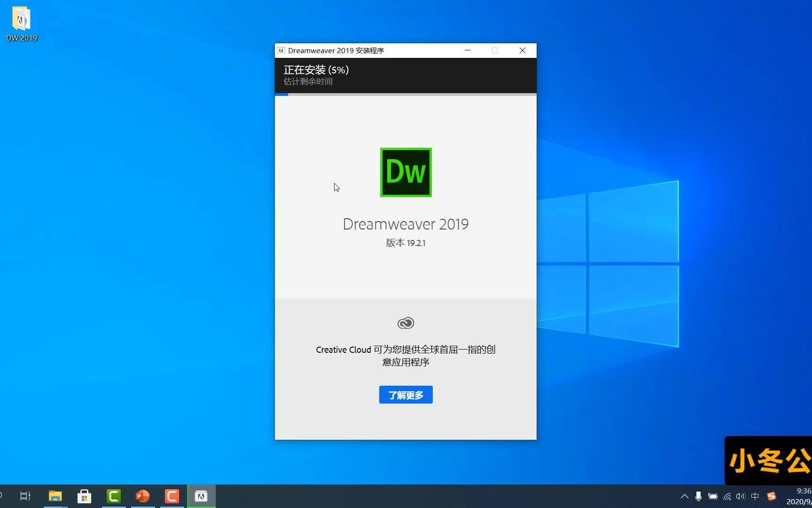The width and height of the screenshot is (812, 508).
Task: Show hidden system tray icons
Action: pos(685,496)
